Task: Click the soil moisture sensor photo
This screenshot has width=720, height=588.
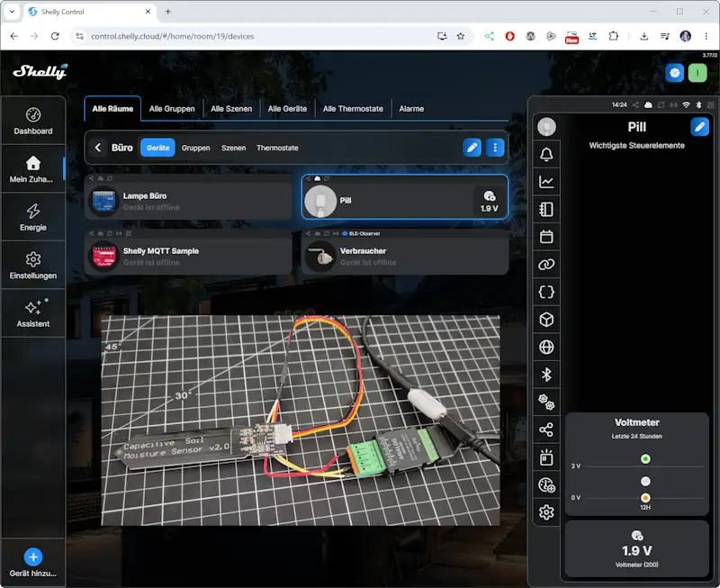Action: (x=301, y=421)
